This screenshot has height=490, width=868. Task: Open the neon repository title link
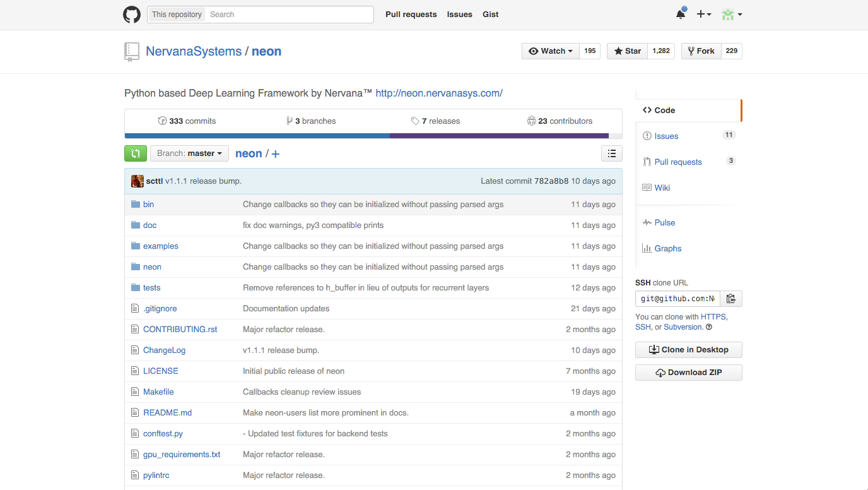267,52
